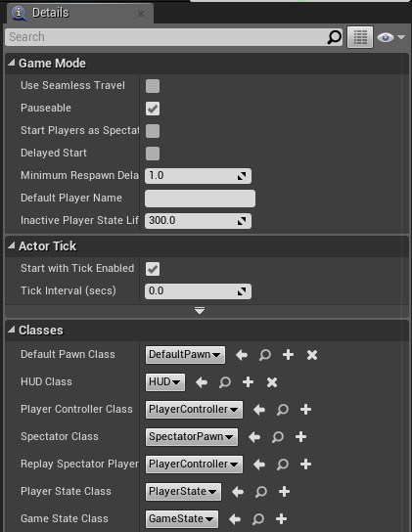412x532 pixels.
Task: Click the Default Player Name text field
Action: pyautogui.click(x=200, y=199)
